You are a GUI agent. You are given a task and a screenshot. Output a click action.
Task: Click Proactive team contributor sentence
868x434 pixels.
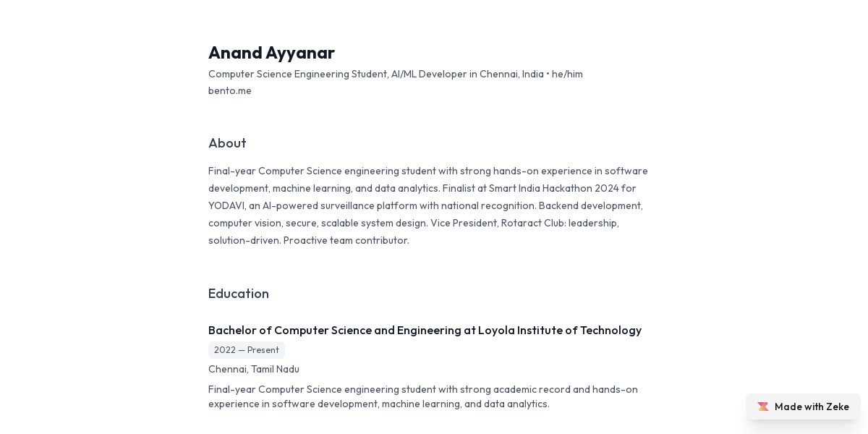point(346,241)
